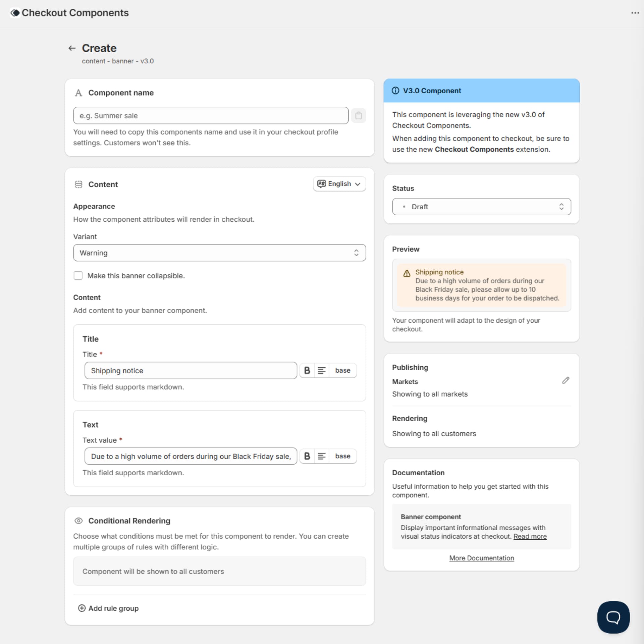Click the Checkout Components logo icon

pos(14,13)
